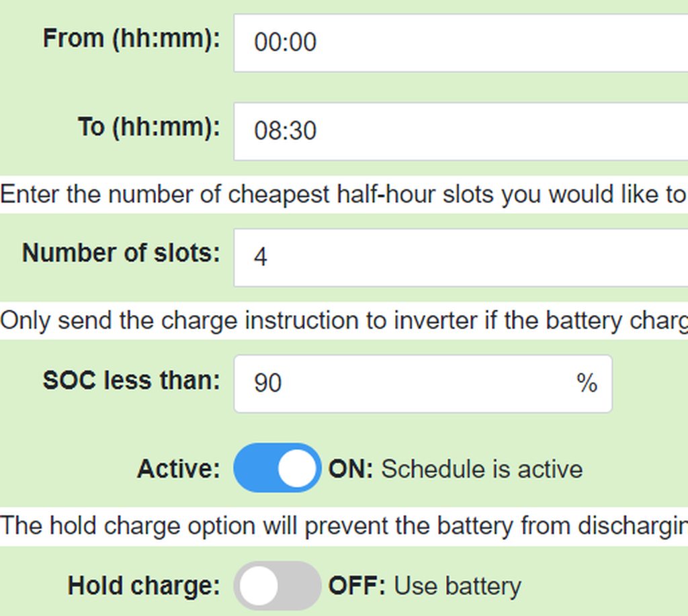The image size is (688, 616).
Task: Enable the Hold charge toggle switch
Action: [x=277, y=586]
